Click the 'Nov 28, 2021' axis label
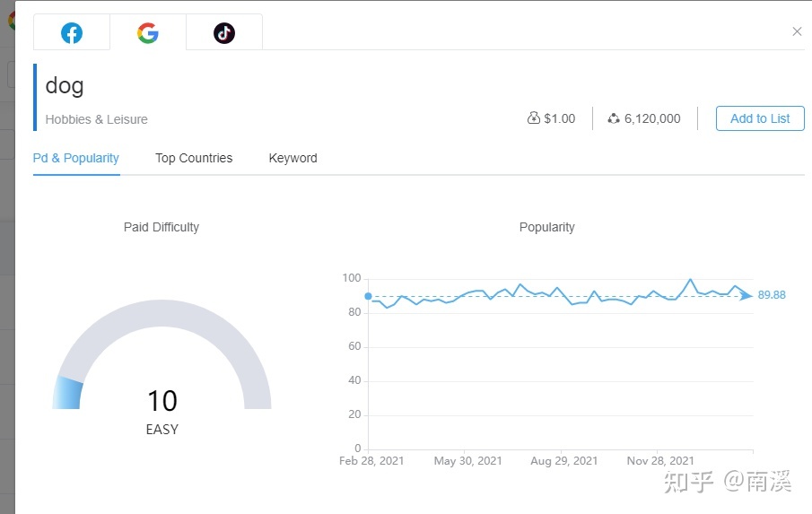 [660, 461]
